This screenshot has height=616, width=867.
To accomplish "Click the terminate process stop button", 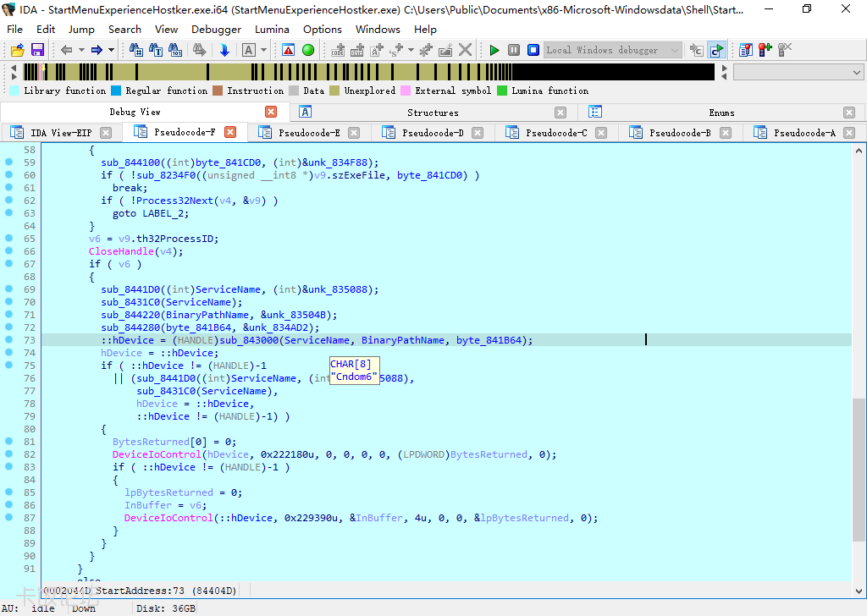I will click(533, 50).
